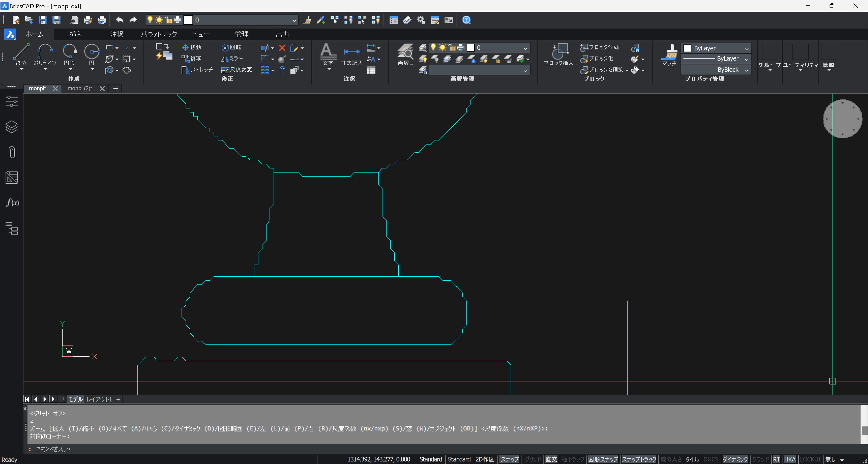The width and height of the screenshot is (868, 464).
Task: Switch to the monpi (2)* document tab
Action: 80,88
